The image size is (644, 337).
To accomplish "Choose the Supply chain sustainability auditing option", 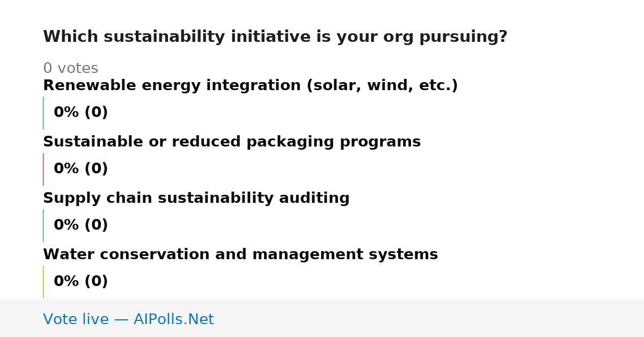I will (196, 199).
